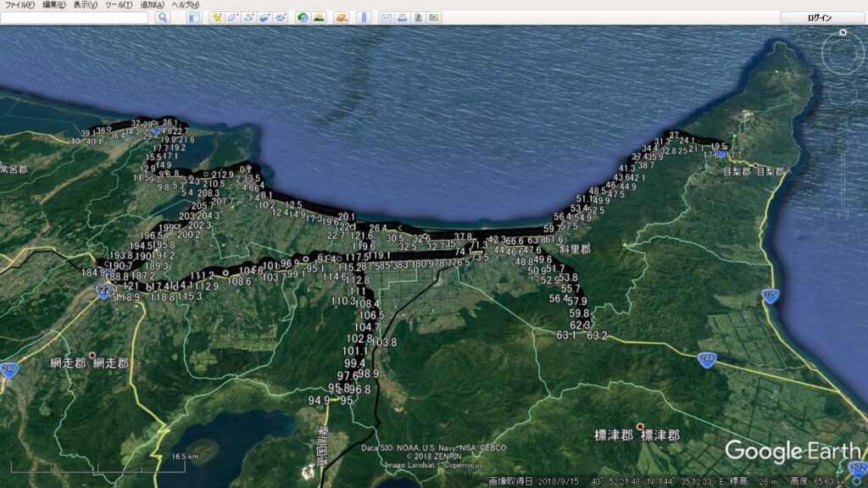Toggle sunlight across the landscape
868x488 pixels.
pyautogui.click(x=319, y=17)
